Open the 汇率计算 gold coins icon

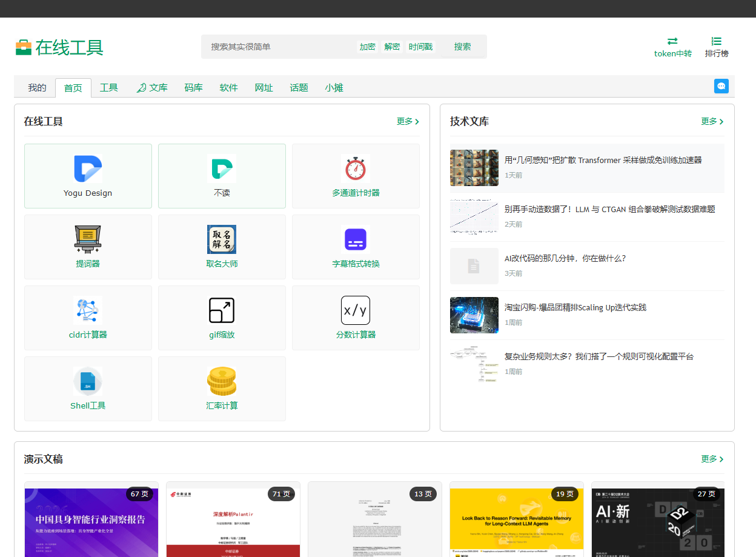pos(222,381)
